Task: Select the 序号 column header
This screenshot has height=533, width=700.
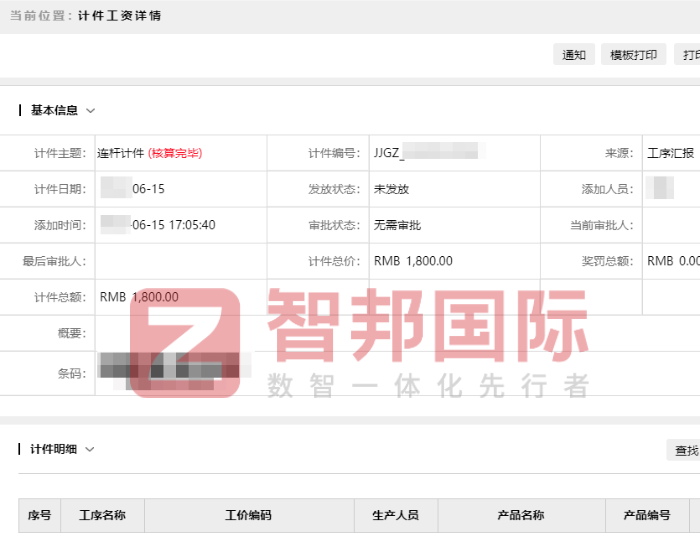Action: (x=39, y=516)
